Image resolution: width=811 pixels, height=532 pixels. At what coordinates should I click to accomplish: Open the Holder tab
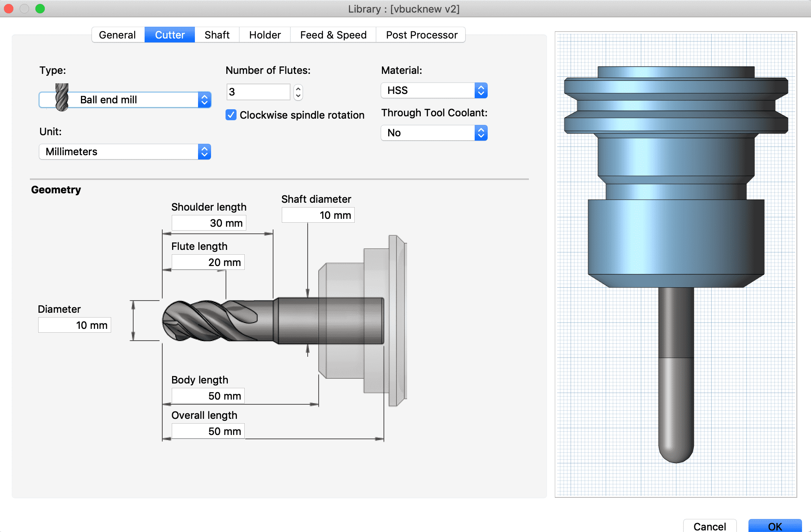point(265,35)
